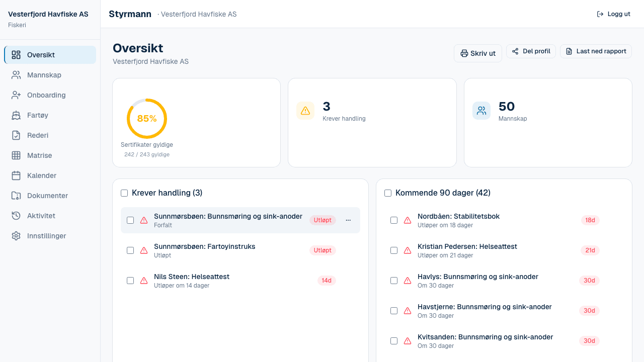Viewport: 644px width, 362px height.
Task: Select all in Krever handling (3) checkbox
Action: coord(124,193)
